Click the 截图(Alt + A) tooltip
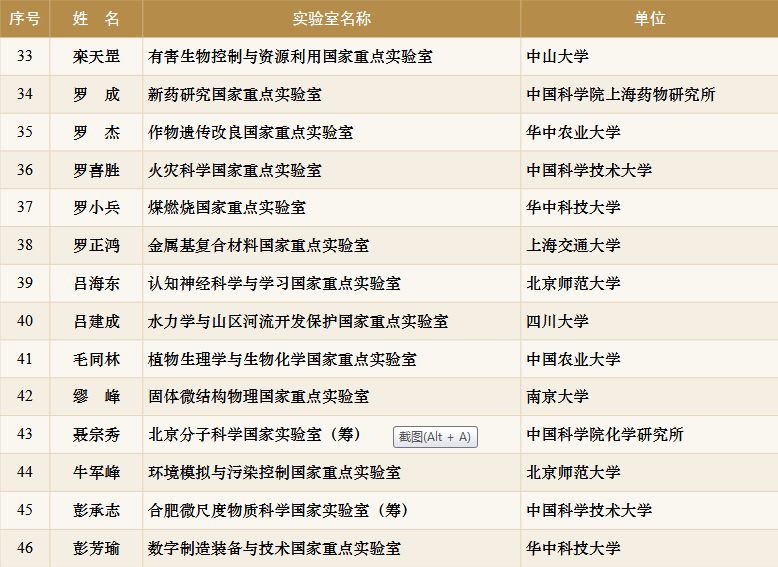778x567 pixels. click(434, 437)
